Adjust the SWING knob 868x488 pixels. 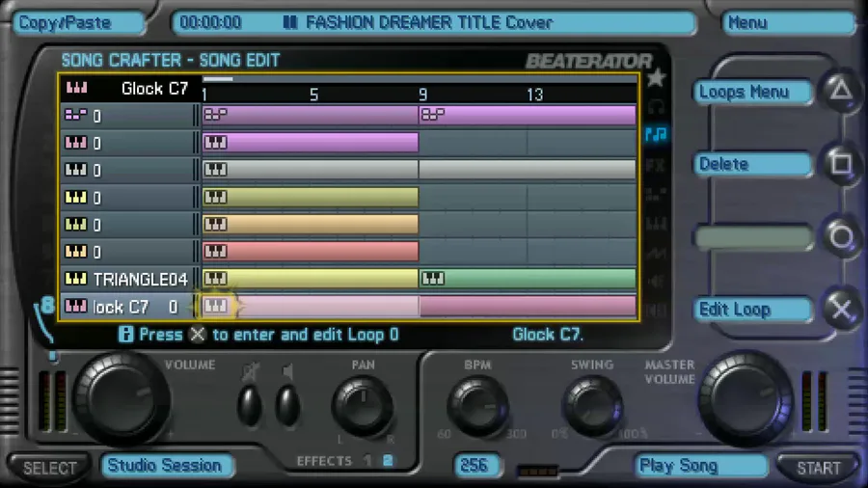click(592, 407)
